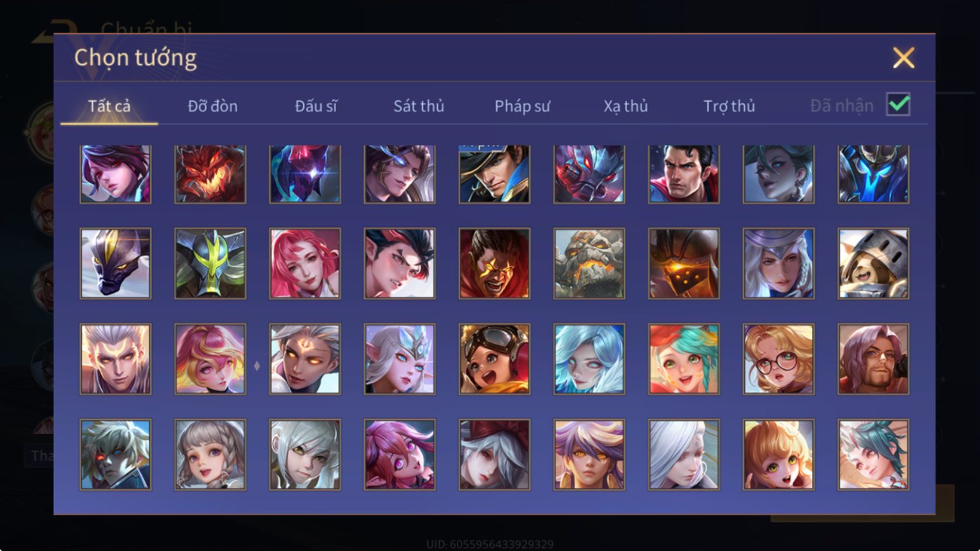Pick the white-haired hero in red hat
Image resolution: width=980 pixels, height=551 pixels.
coord(494,454)
